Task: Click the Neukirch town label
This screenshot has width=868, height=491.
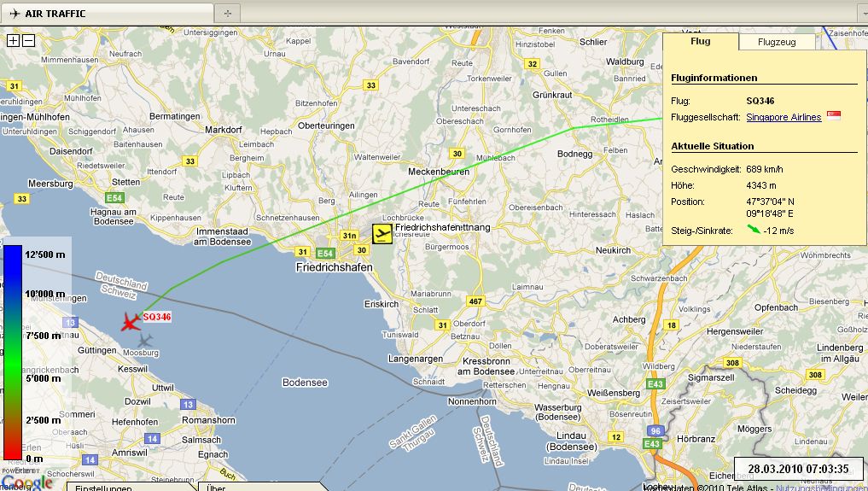Action: pos(614,250)
